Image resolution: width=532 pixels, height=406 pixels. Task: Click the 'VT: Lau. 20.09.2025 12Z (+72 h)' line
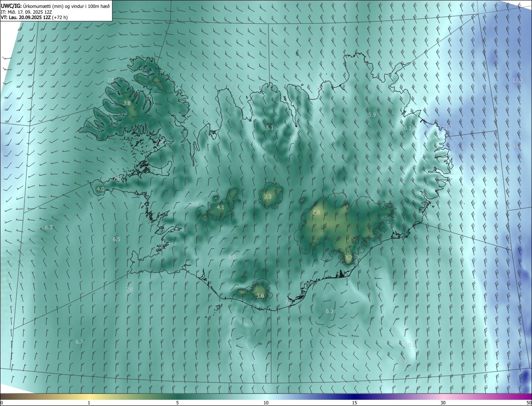tap(34, 17)
